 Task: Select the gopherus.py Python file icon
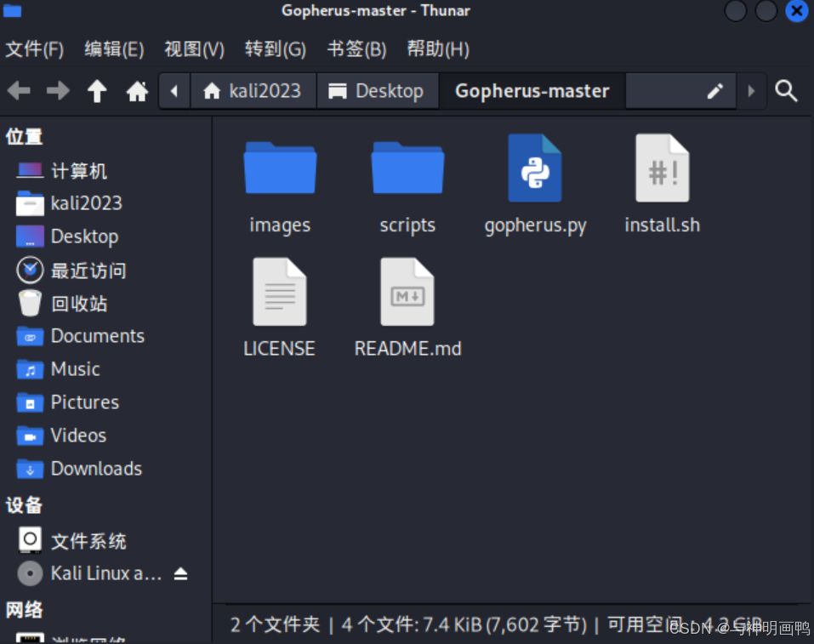535,168
